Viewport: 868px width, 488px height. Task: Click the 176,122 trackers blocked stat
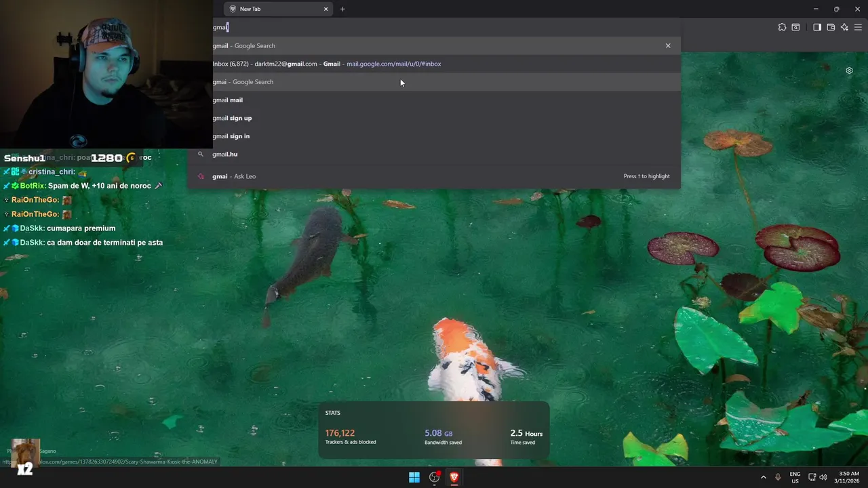pyautogui.click(x=351, y=436)
